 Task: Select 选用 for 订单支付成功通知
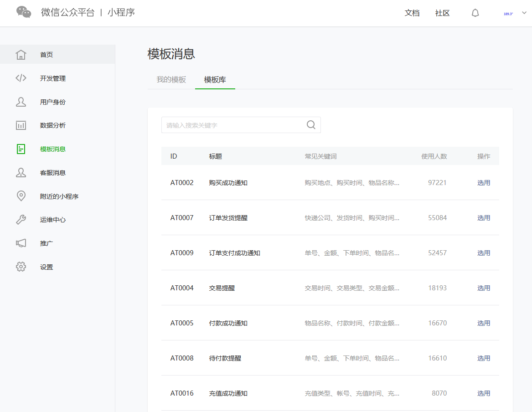(x=484, y=253)
